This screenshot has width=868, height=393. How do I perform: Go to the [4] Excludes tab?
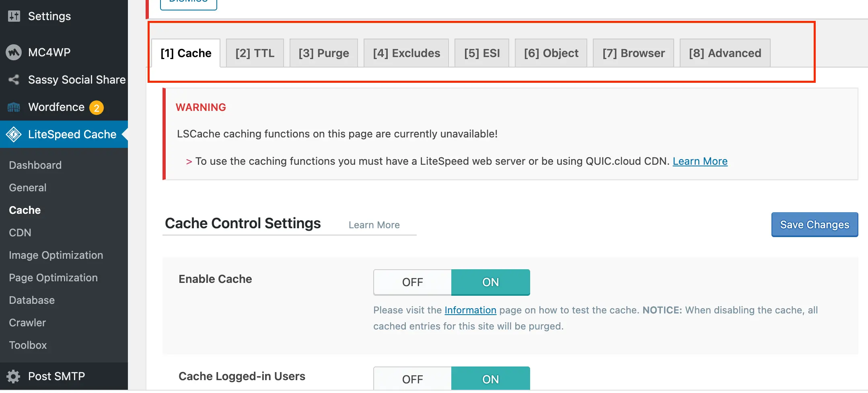coord(406,53)
